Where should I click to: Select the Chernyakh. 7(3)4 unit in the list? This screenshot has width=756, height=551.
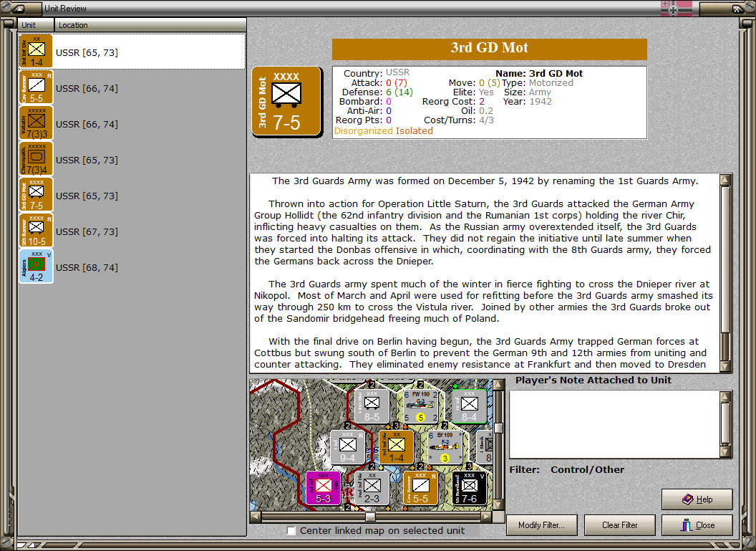tap(132, 159)
